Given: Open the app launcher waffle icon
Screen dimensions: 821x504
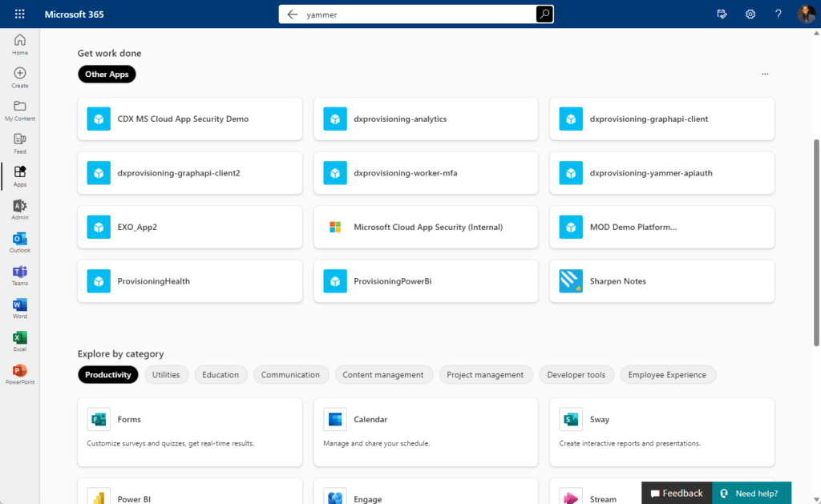Looking at the screenshot, I should coord(20,14).
